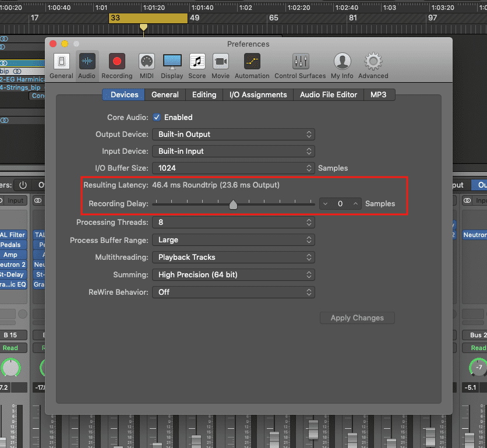Screen dimensions: 487x448
Task: Click the Apply Changes button
Action: click(357, 318)
